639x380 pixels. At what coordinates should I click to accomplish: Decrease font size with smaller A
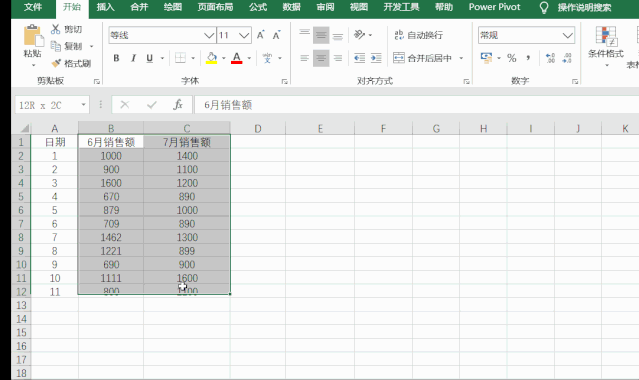277,35
